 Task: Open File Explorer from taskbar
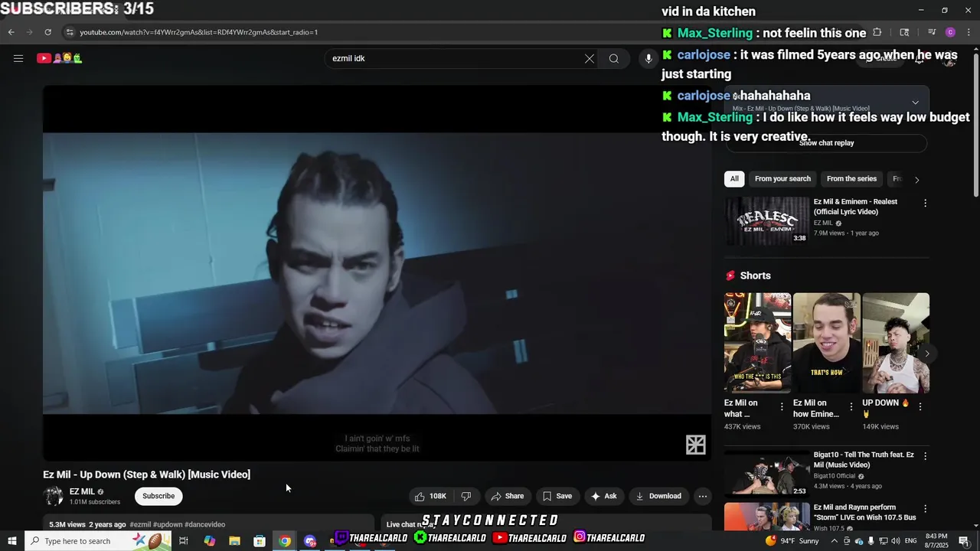pos(234,541)
